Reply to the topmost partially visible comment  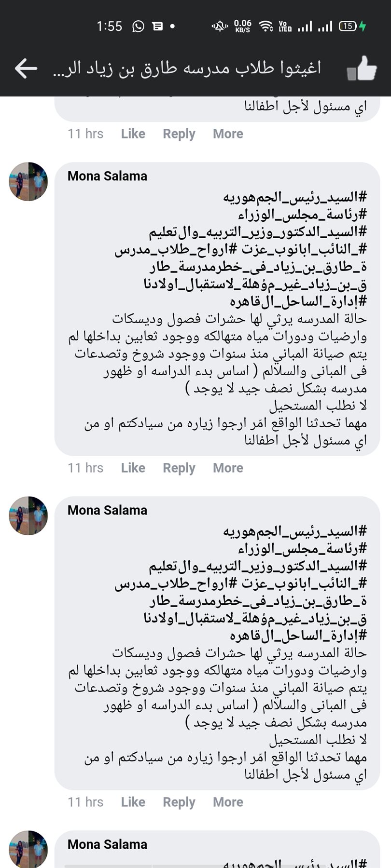tap(179, 134)
